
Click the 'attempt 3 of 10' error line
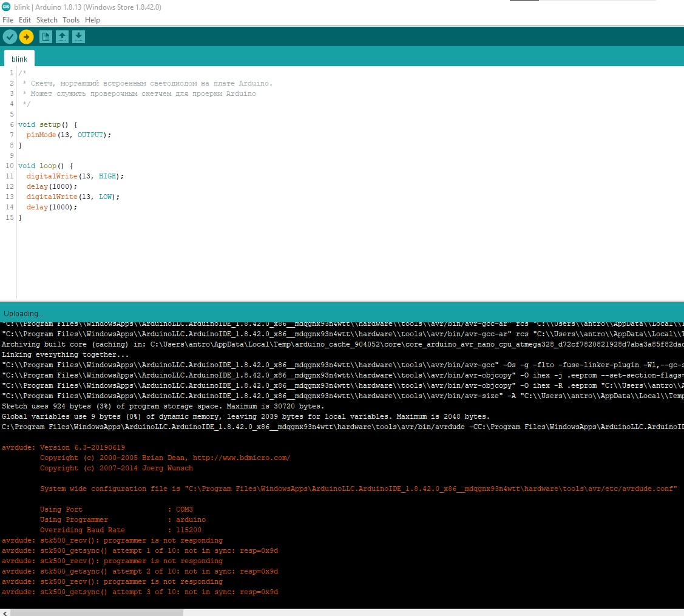pyautogui.click(x=140, y=592)
